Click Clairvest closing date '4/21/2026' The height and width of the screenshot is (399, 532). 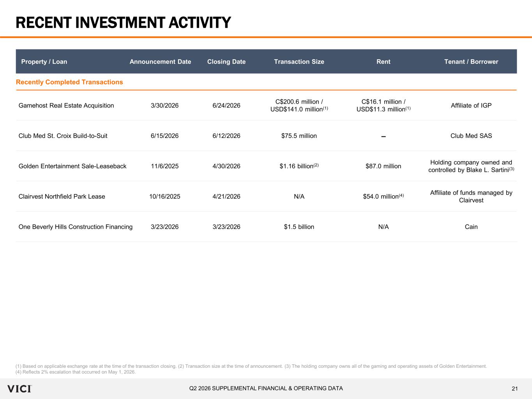click(x=226, y=197)
